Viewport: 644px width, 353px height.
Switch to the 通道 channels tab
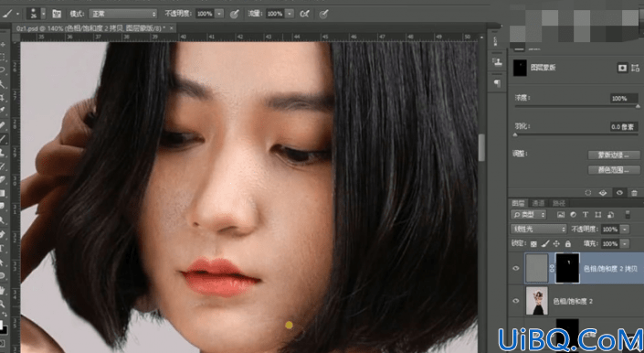[x=538, y=203]
